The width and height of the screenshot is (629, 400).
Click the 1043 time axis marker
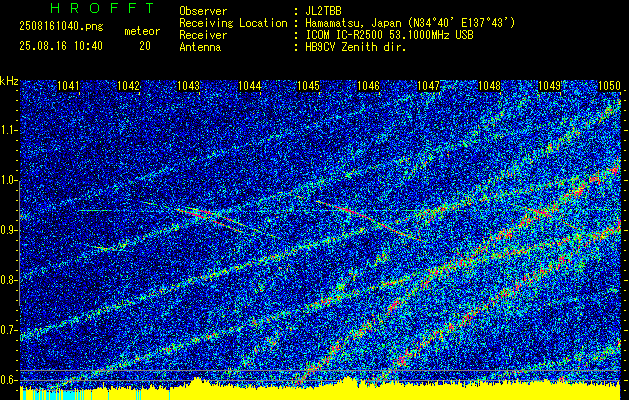pos(189,86)
